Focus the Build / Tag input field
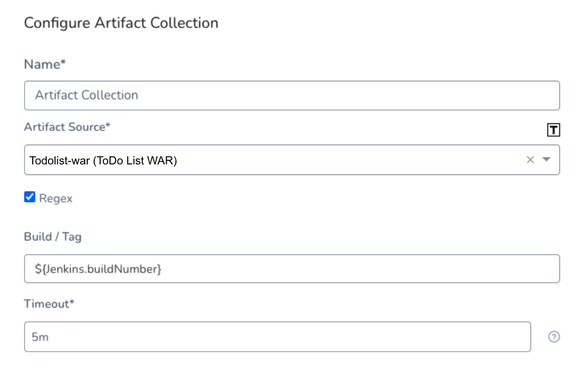The height and width of the screenshot is (392, 585). pyautogui.click(x=292, y=269)
